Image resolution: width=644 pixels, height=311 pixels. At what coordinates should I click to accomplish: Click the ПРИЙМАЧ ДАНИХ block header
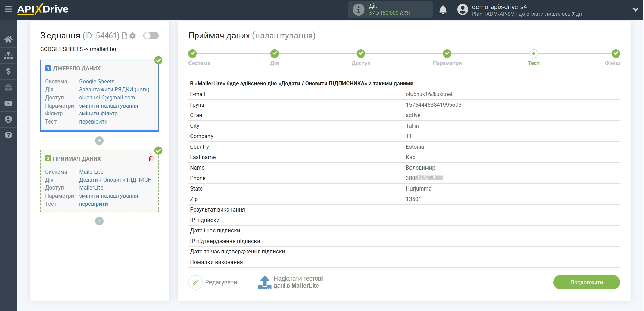click(x=77, y=159)
